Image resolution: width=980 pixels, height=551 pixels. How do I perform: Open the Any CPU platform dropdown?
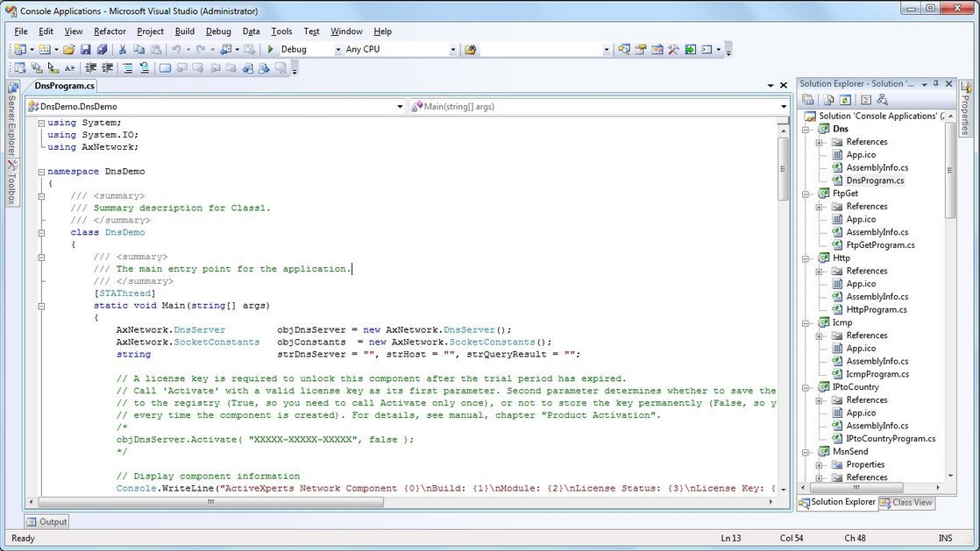[x=452, y=49]
